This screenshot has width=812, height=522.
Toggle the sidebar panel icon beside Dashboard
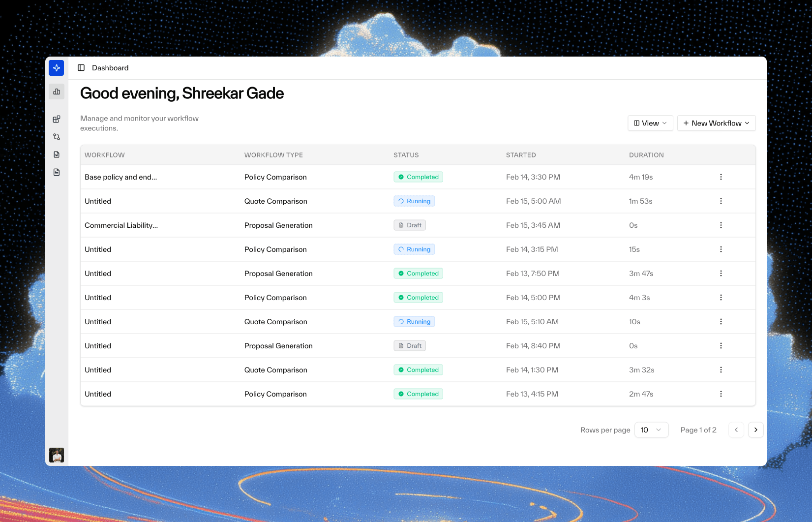pos(81,68)
